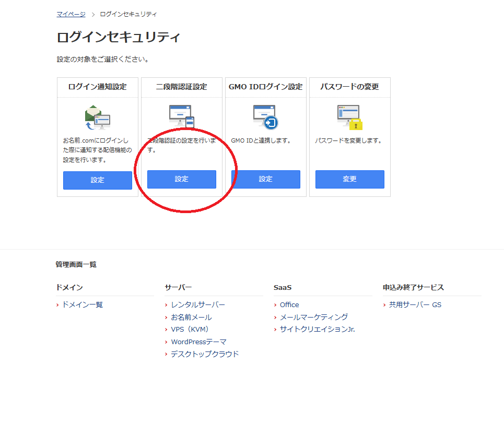
Task: Open the レンタルサーバー link
Action: click(x=197, y=304)
